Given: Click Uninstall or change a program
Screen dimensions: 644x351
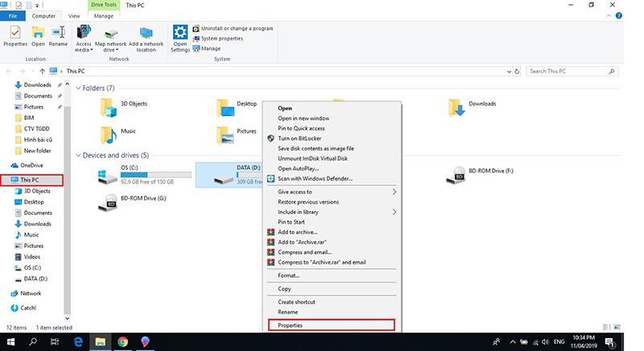Looking at the screenshot, I should tap(237, 28).
